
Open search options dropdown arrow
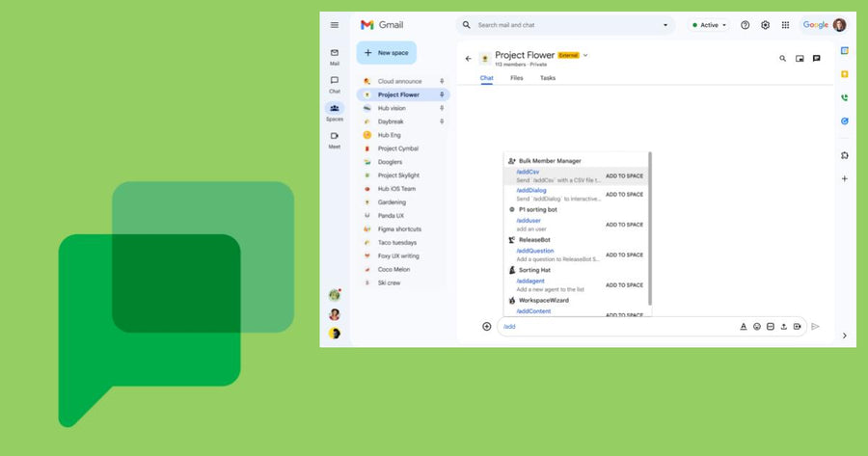coord(665,25)
